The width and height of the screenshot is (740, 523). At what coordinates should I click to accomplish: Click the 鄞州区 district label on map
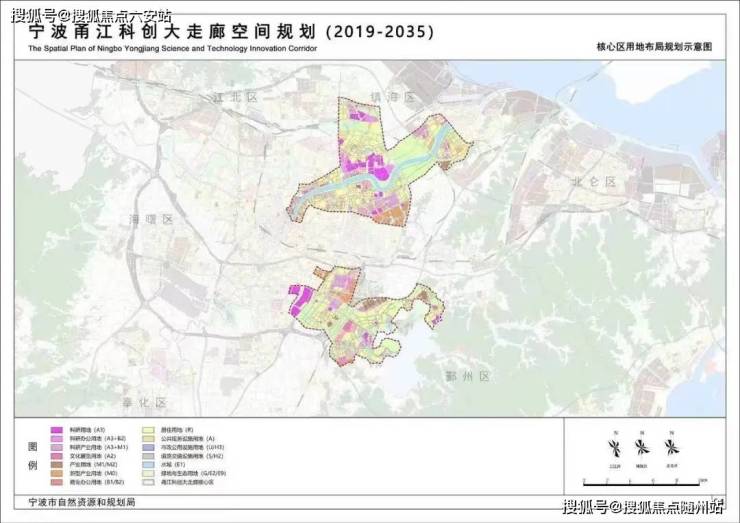(x=467, y=376)
